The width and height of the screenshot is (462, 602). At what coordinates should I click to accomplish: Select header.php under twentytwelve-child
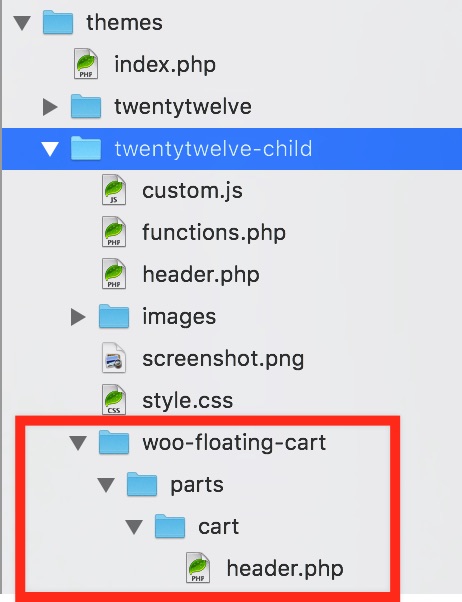tap(201, 275)
